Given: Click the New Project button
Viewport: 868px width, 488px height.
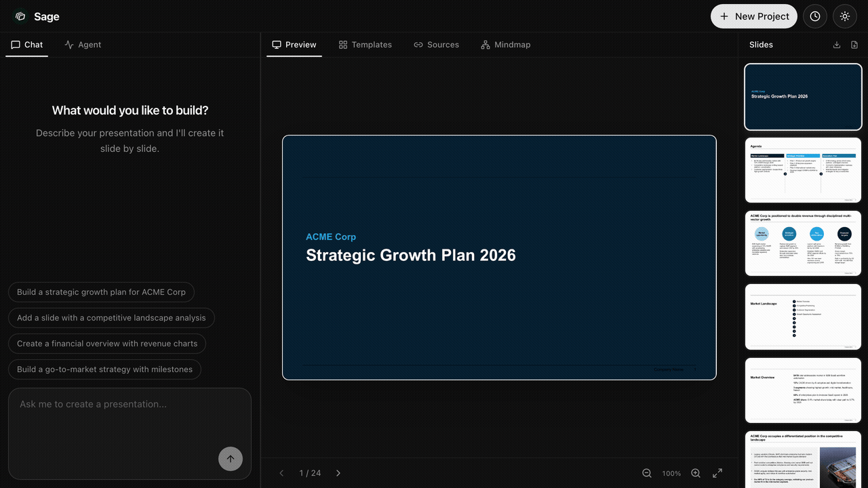Looking at the screenshot, I should [753, 16].
